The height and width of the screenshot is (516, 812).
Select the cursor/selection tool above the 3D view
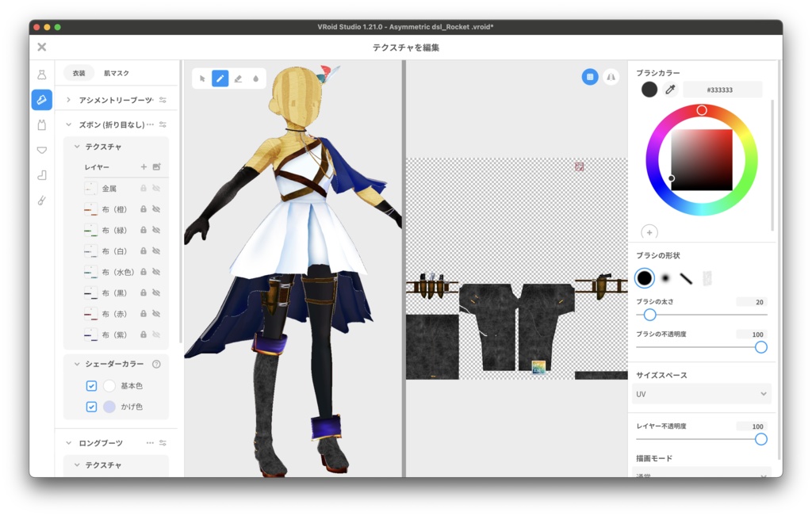tap(202, 79)
